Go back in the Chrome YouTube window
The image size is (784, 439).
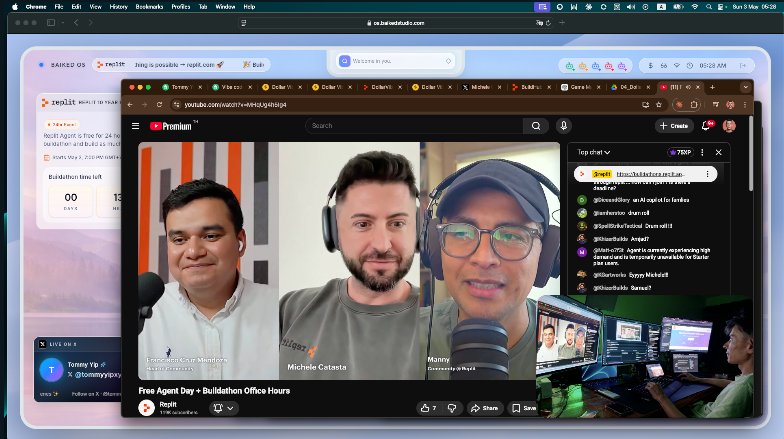coord(130,104)
